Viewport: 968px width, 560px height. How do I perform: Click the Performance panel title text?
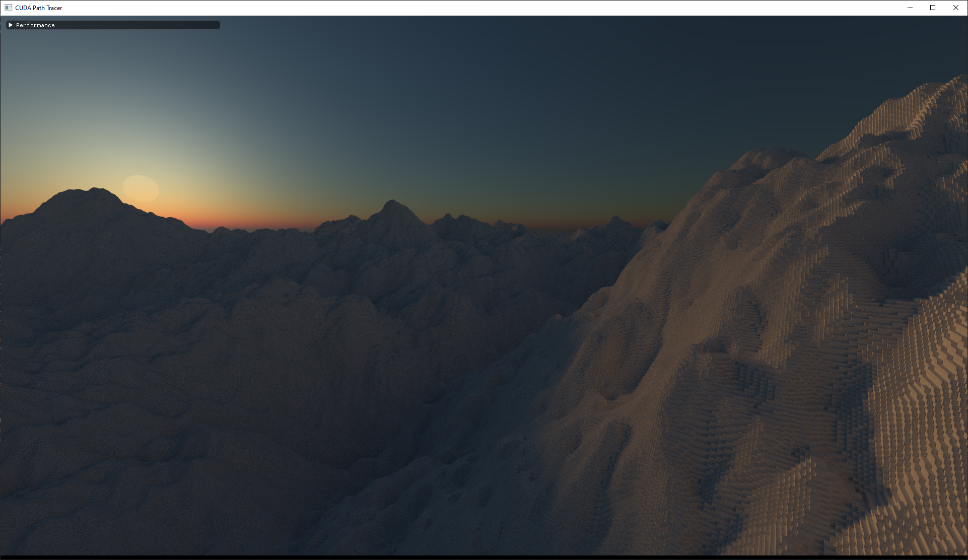[x=35, y=25]
